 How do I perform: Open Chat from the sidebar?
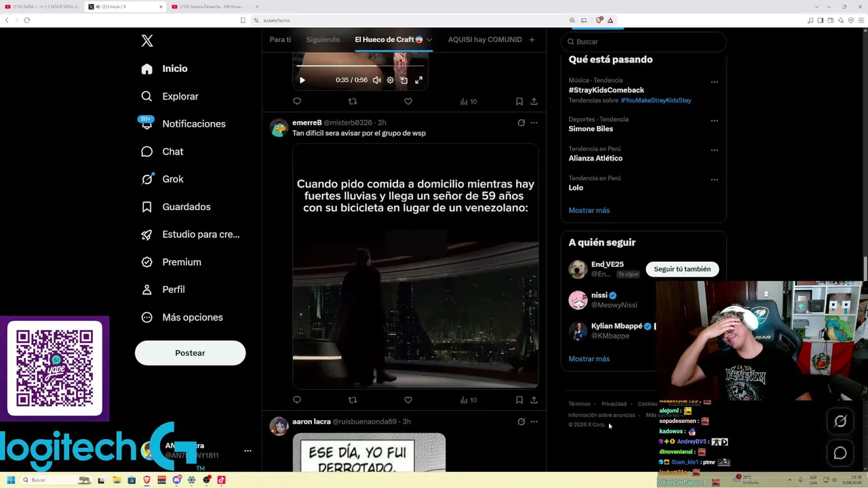click(x=163, y=152)
